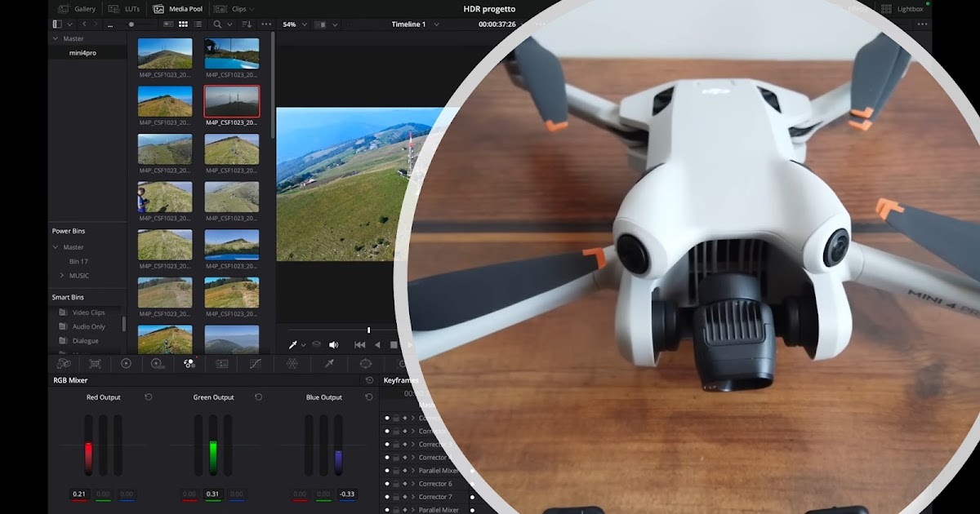The height and width of the screenshot is (514, 980).
Task: Open the Power Window palette
Action: pos(365,364)
